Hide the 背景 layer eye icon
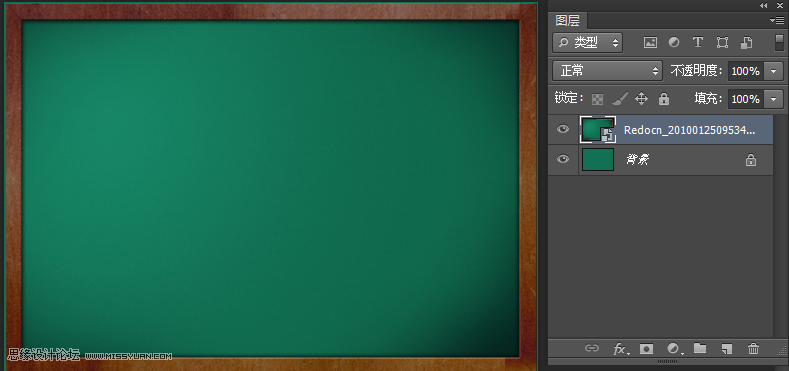Screen dimensions: 789x371 click(563, 159)
